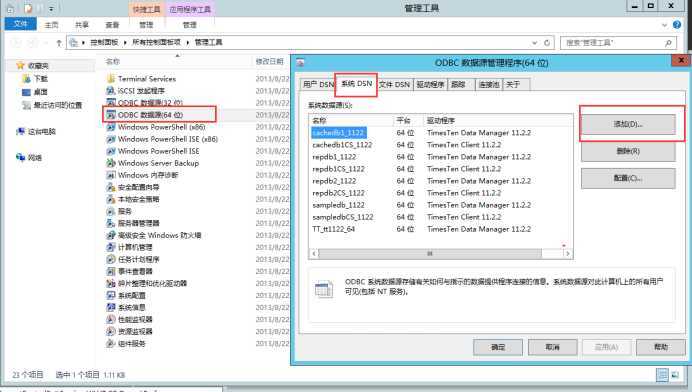Open the 连接池 tab
Image resolution: width=692 pixels, height=392 pixels.
click(x=489, y=84)
